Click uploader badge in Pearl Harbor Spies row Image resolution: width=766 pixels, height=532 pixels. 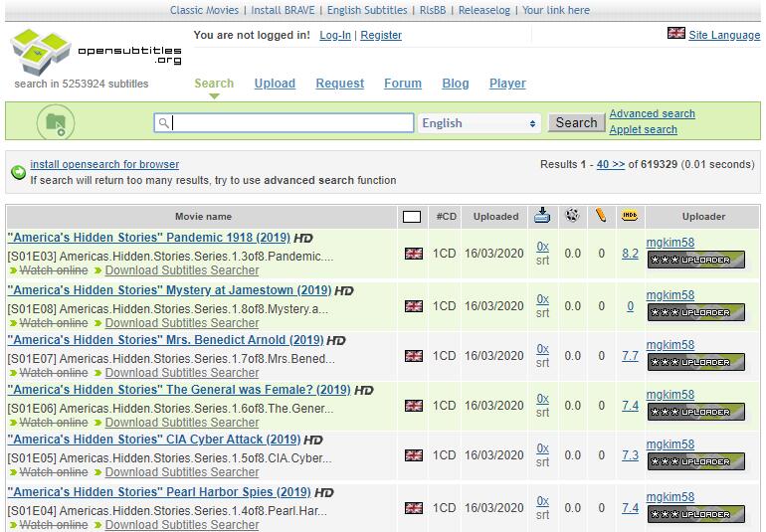click(696, 515)
